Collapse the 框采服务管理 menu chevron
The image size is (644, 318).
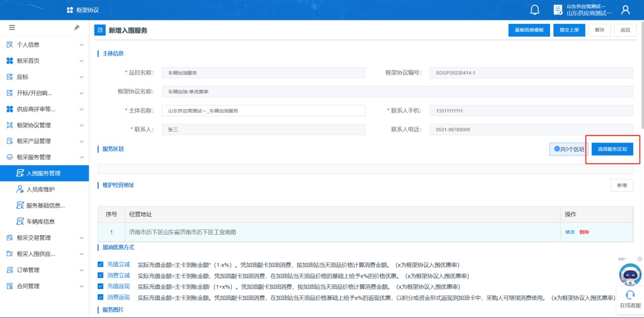[x=81, y=157]
